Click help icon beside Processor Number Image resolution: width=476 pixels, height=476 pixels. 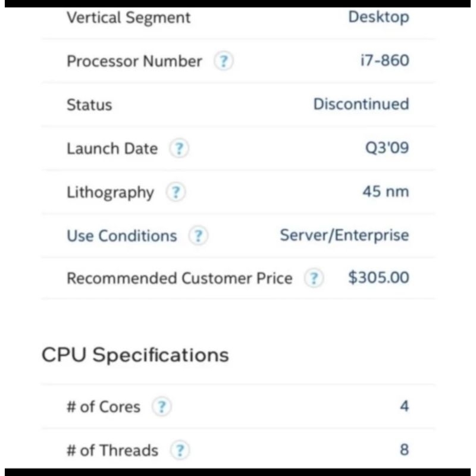(x=223, y=61)
